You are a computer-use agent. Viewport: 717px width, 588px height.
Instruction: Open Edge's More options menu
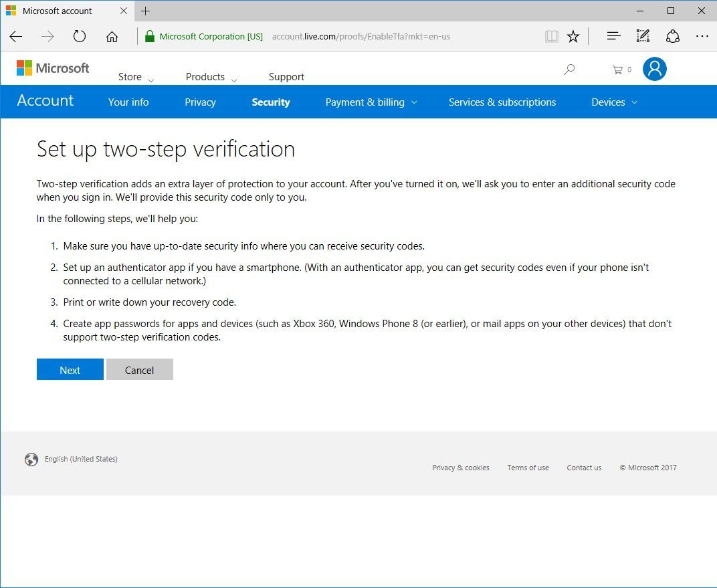[702, 37]
